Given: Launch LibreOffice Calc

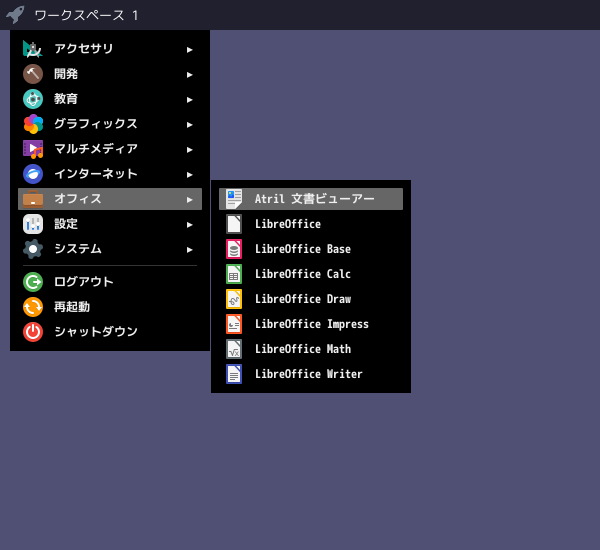Looking at the screenshot, I should tap(311, 274).
